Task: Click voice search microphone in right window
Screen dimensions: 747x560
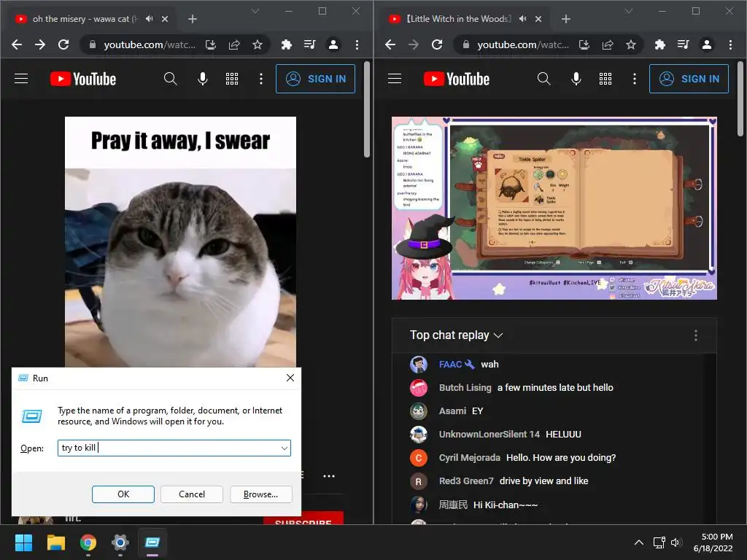Action: tap(576, 79)
